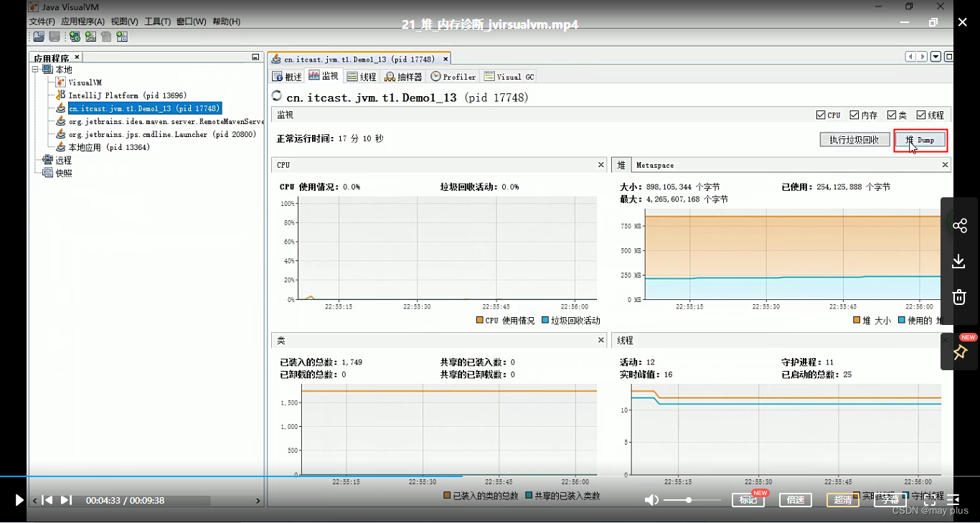980x523 pixels.
Task: Close the 应用程序 panel tab
Action: tap(77, 57)
